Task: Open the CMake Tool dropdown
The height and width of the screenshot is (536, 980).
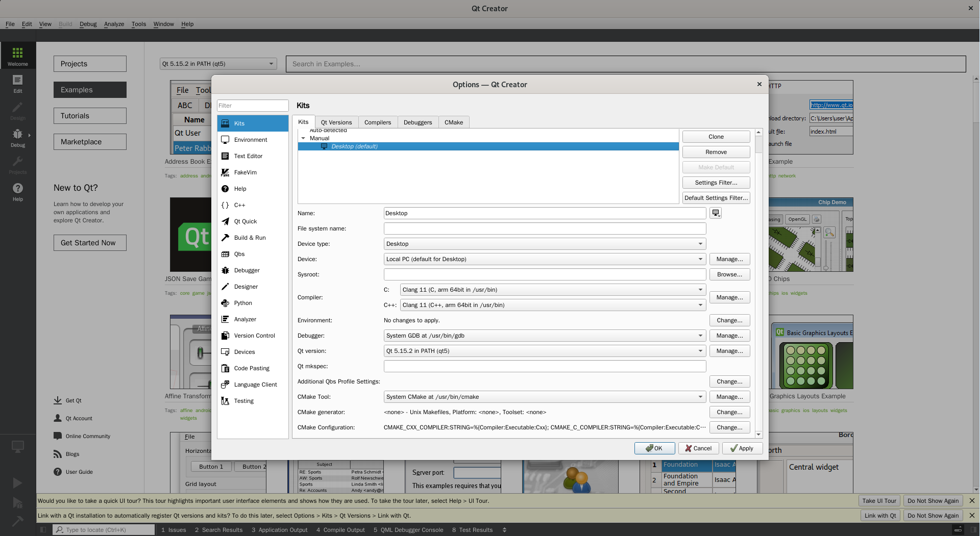Action: click(x=545, y=397)
